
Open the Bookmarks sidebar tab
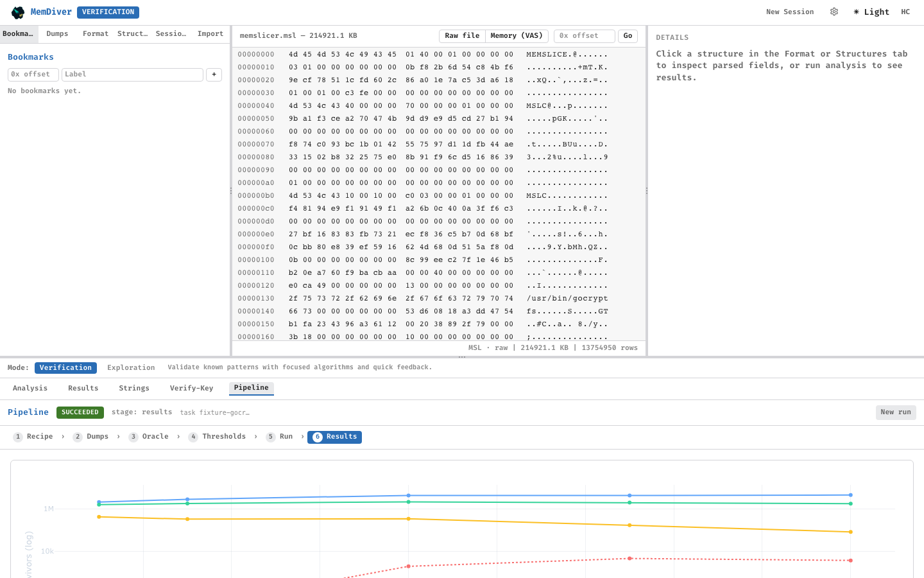pyautogui.click(x=19, y=34)
